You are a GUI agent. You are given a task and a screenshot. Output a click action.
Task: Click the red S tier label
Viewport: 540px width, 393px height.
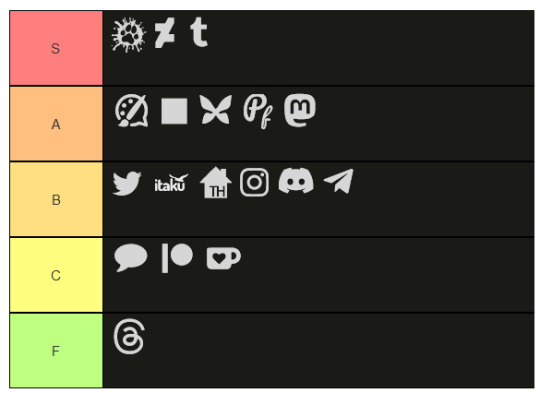point(56,48)
